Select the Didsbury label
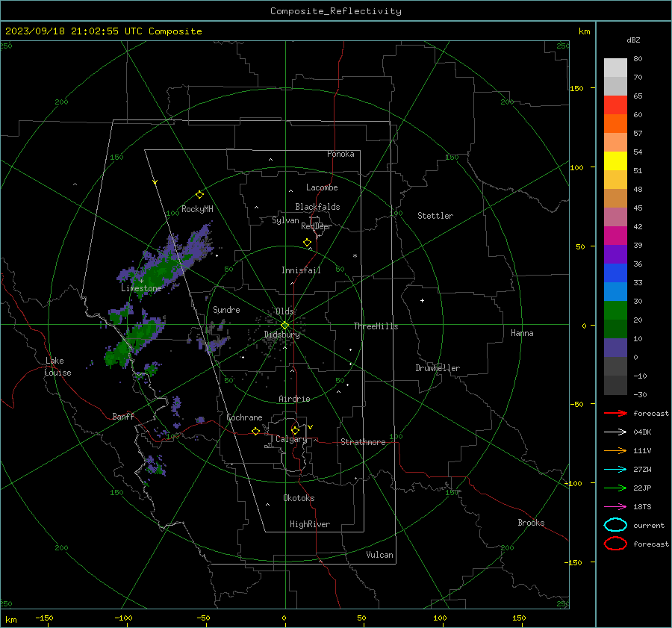This screenshot has height=628, width=672. [282, 335]
